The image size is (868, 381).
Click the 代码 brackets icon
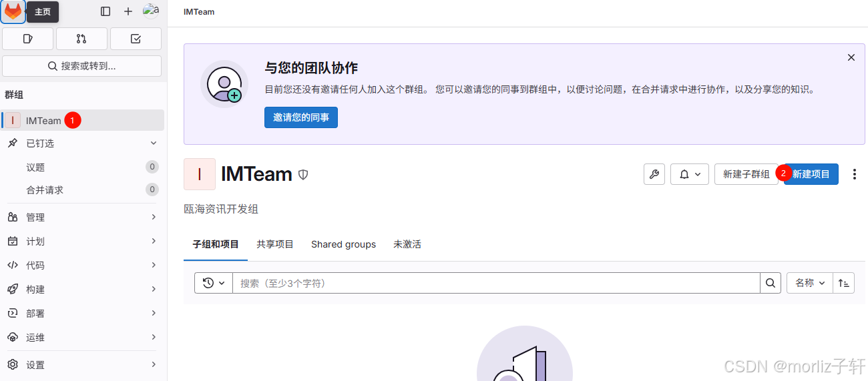click(x=13, y=265)
